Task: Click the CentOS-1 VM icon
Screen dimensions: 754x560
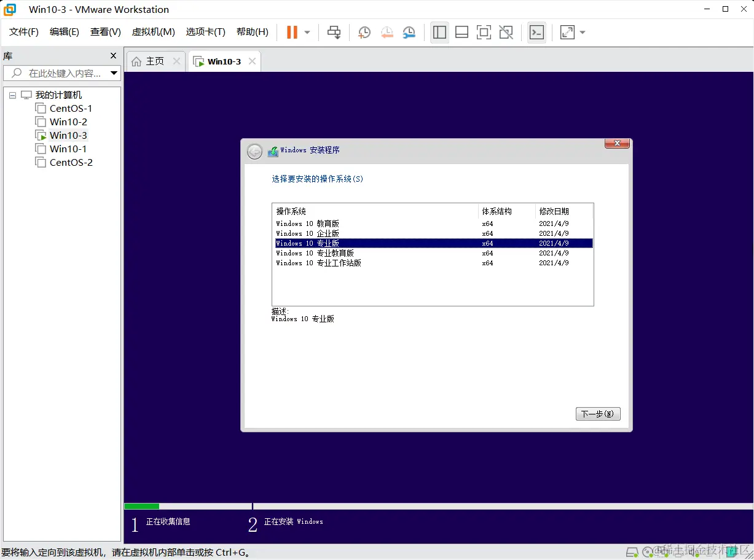Action: click(x=41, y=108)
